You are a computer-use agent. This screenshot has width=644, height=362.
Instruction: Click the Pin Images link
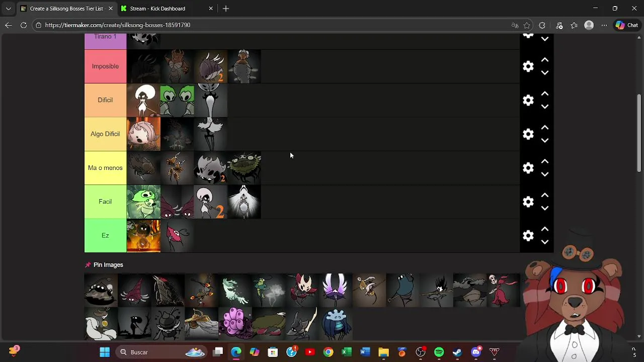[x=108, y=265]
